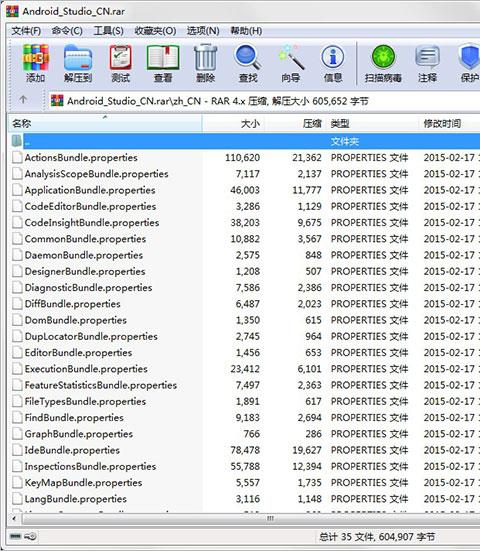480x551 pixels.
Task: Launch the 向导 (Wizard) wand icon
Action: pos(291,63)
